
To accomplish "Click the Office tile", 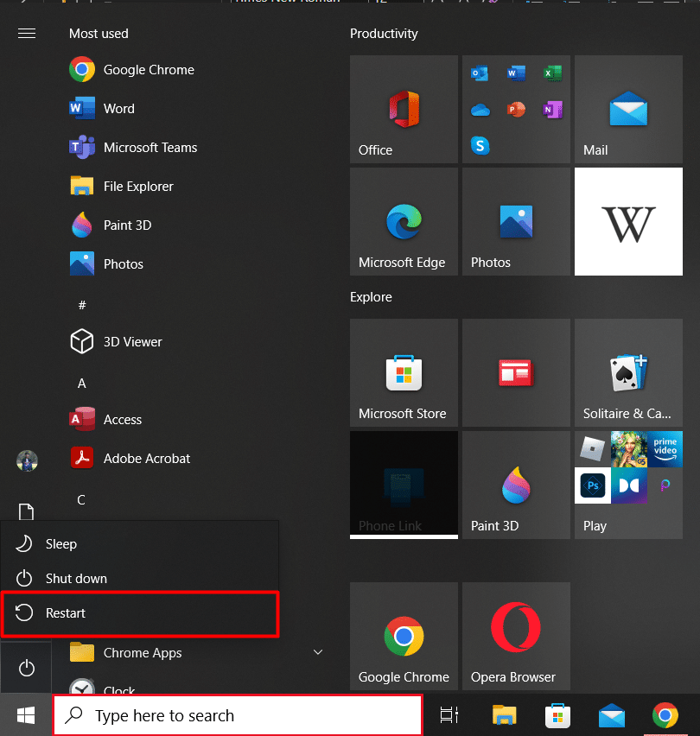I will pyautogui.click(x=404, y=110).
